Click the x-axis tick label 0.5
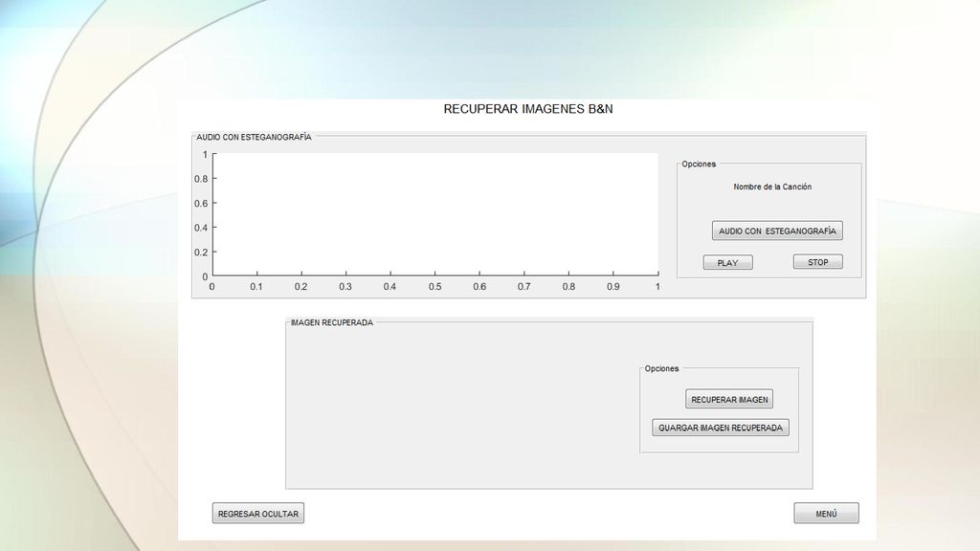980x551 pixels. pyautogui.click(x=435, y=287)
